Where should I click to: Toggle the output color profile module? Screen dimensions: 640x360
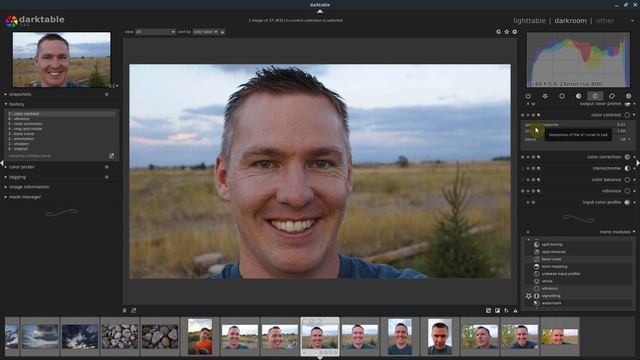(627, 104)
